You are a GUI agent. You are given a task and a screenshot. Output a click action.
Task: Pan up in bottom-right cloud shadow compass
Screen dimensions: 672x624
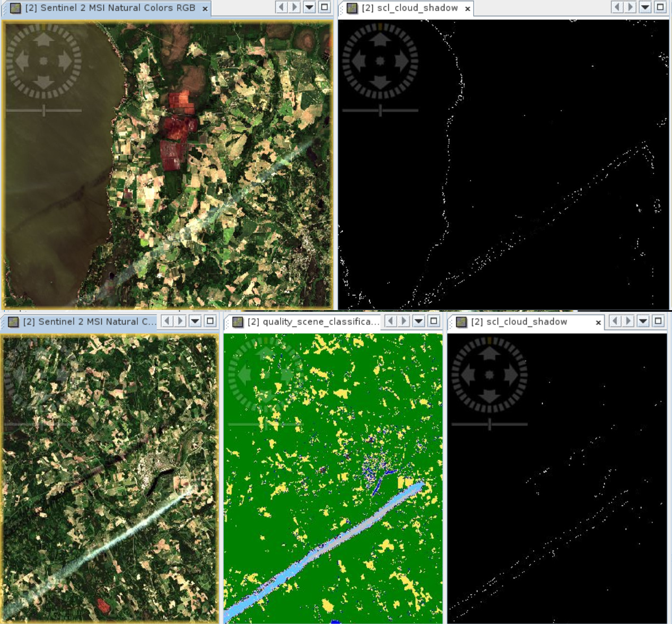[489, 352]
